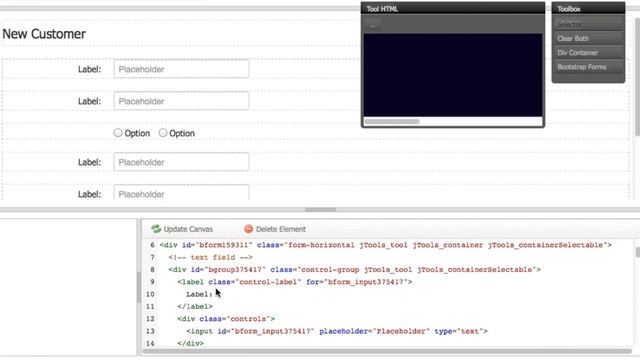The height and width of the screenshot is (360, 640).
Task: Click the closing div on code line 14
Action: pos(190,343)
